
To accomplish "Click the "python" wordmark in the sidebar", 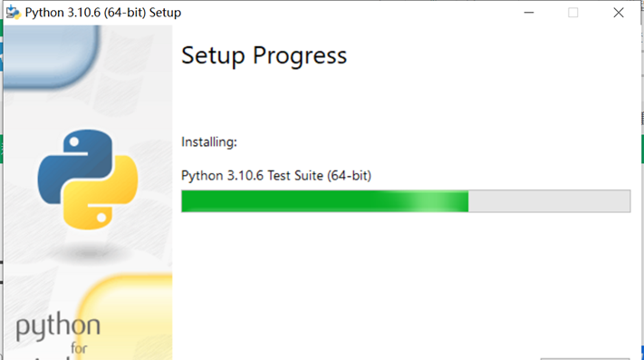I will 58,326.
